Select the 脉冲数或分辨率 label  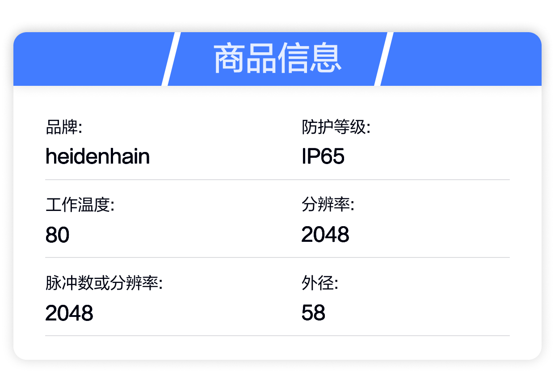(104, 283)
